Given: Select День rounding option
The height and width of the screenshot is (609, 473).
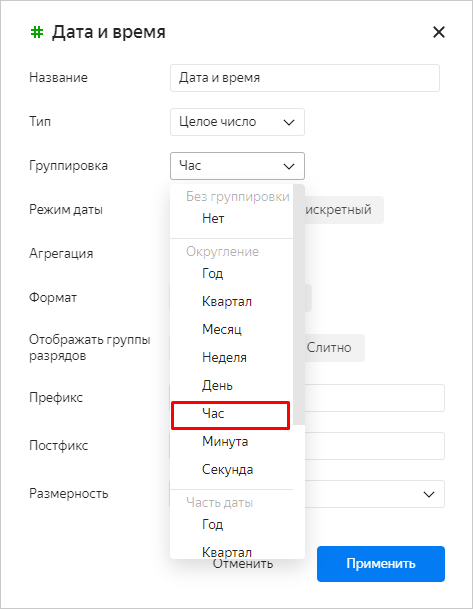Looking at the screenshot, I should point(231,386).
